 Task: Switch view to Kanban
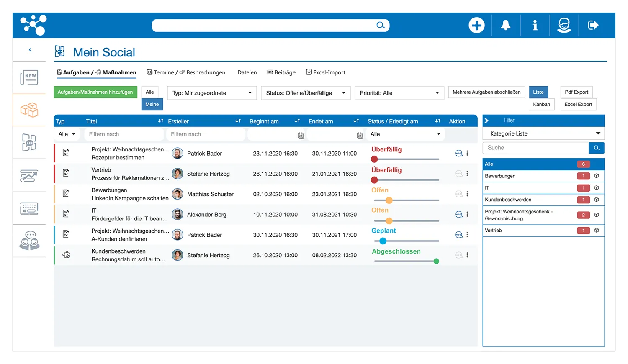pyautogui.click(x=541, y=104)
